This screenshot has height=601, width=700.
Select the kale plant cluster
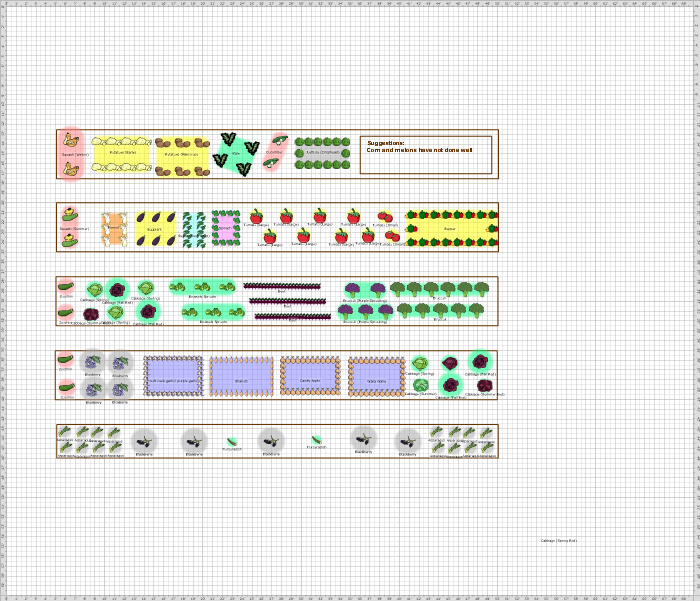[236, 153]
